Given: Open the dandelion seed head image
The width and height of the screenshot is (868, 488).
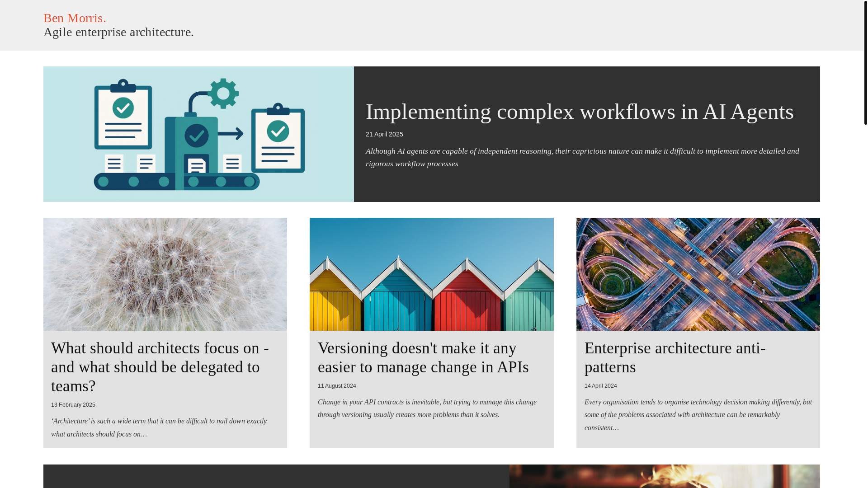Looking at the screenshot, I should point(165,274).
